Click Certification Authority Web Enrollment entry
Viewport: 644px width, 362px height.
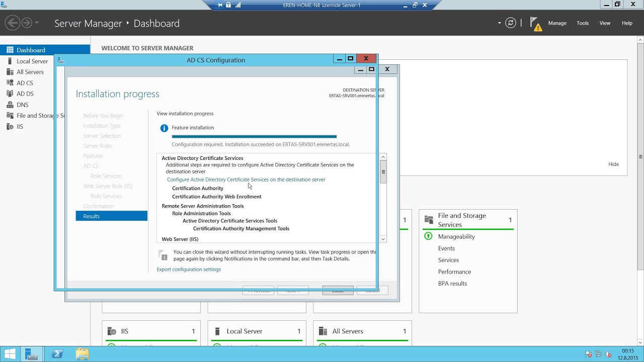(x=217, y=197)
